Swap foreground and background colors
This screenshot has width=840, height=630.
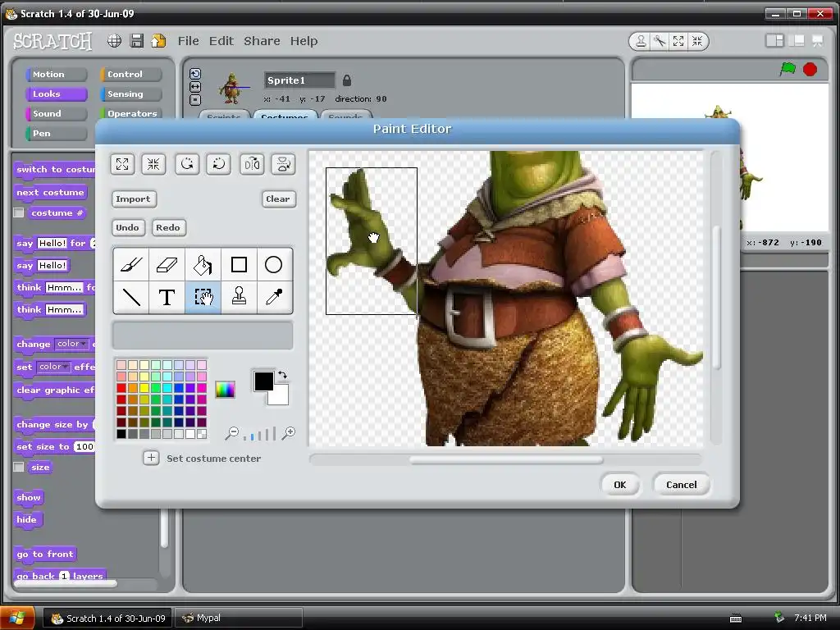(x=282, y=375)
